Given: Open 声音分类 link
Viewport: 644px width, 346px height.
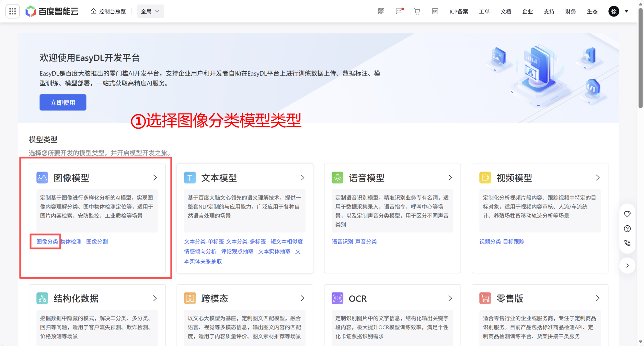Looking at the screenshot, I should pyautogui.click(x=366, y=242).
